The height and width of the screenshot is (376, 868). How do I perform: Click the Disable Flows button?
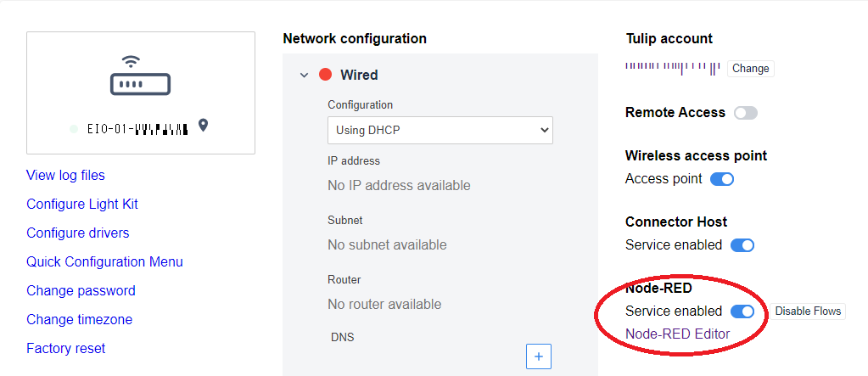[x=808, y=311]
